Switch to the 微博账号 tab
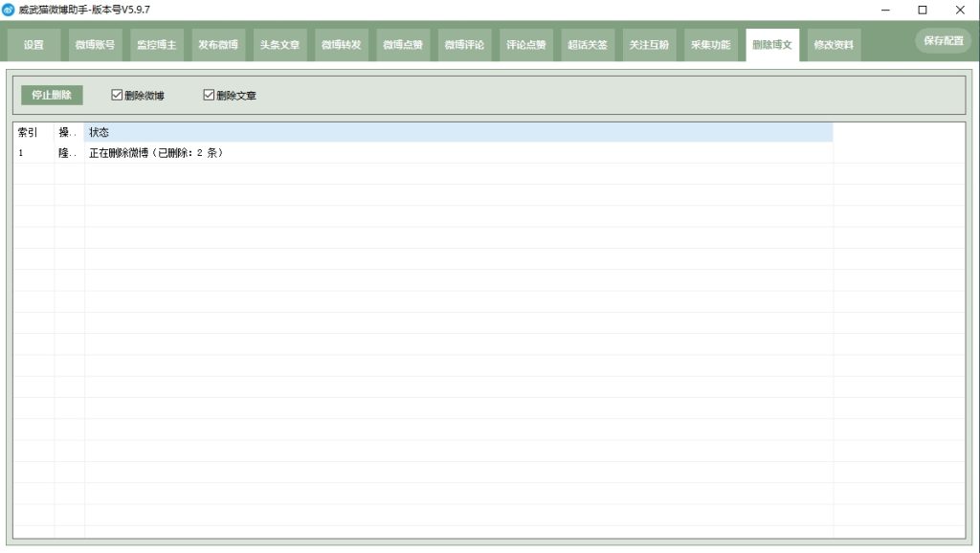This screenshot has width=980, height=553. click(95, 45)
